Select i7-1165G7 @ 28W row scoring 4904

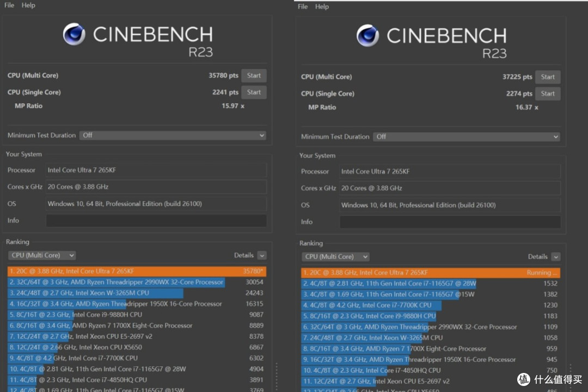137,369
